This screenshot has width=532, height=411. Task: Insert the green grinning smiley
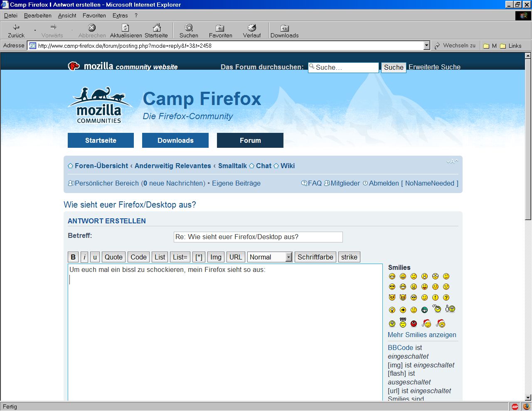(424, 310)
